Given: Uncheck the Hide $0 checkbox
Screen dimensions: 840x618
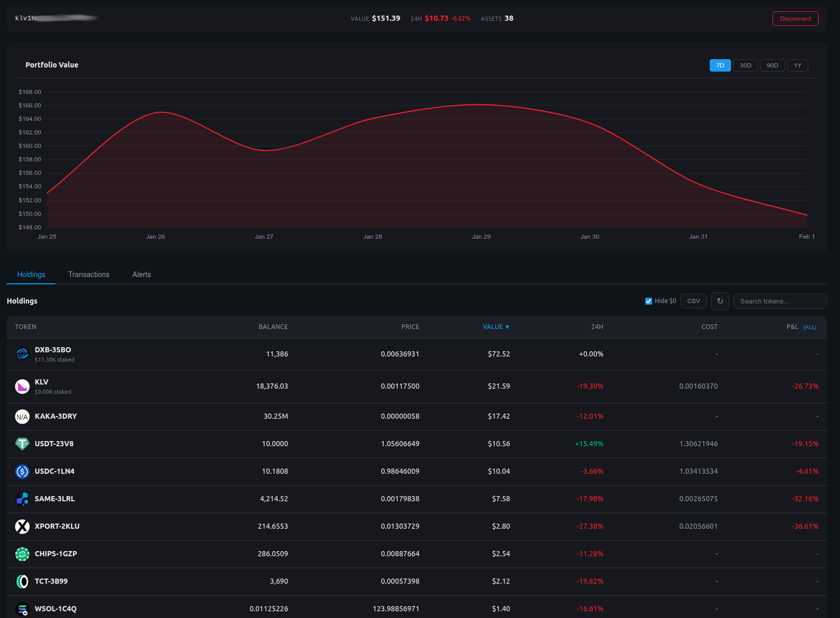Looking at the screenshot, I should 648,300.
